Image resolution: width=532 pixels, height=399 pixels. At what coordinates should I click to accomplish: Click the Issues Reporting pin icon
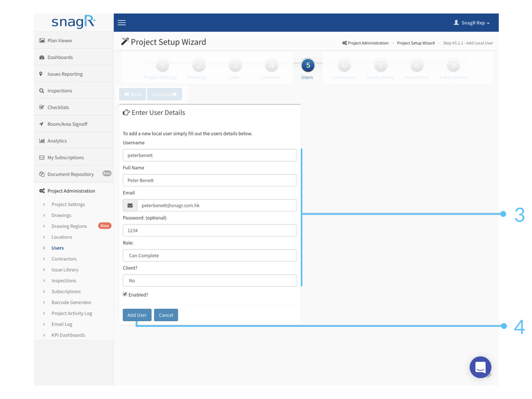point(41,74)
